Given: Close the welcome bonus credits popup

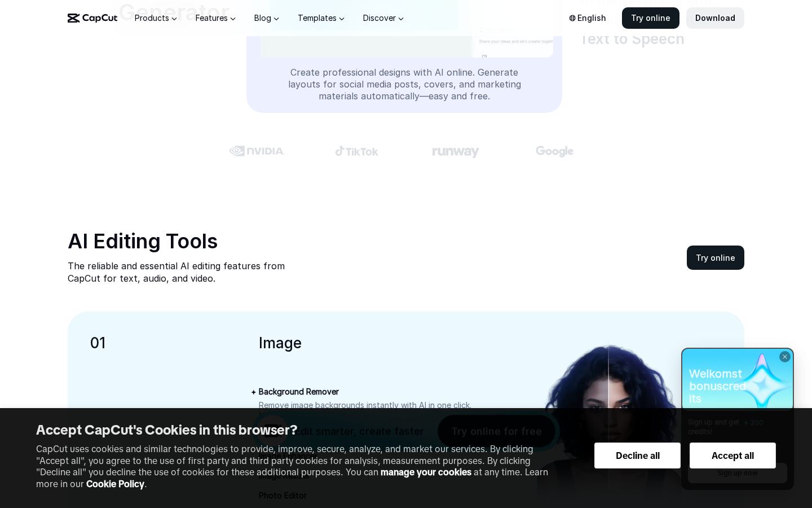Looking at the screenshot, I should 785,357.
